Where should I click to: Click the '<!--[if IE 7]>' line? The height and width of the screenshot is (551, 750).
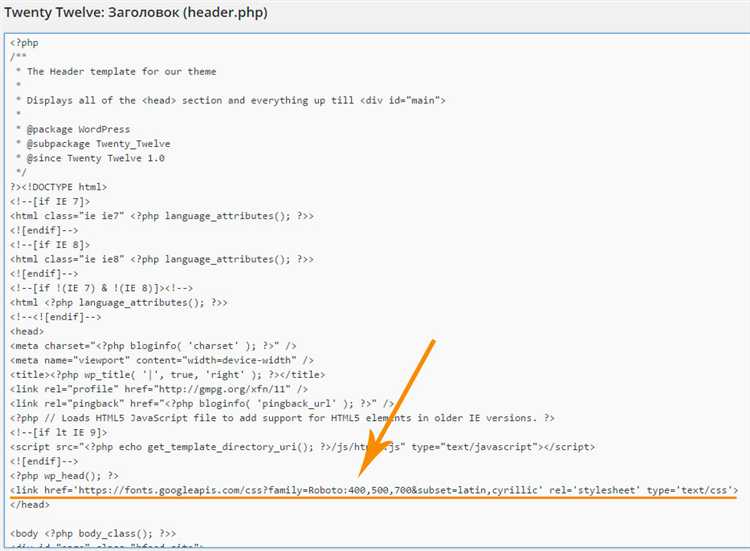(x=50, y=201)
